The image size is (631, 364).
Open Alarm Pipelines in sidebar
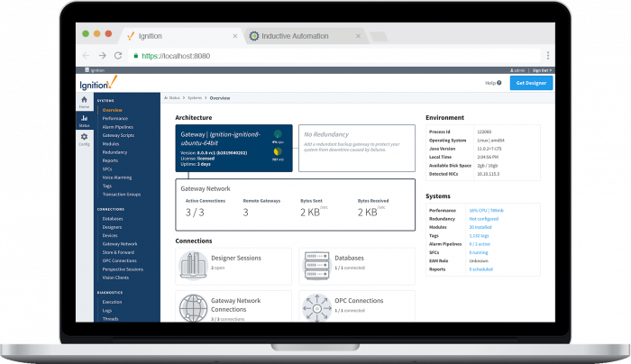click(x=117, y=127)
